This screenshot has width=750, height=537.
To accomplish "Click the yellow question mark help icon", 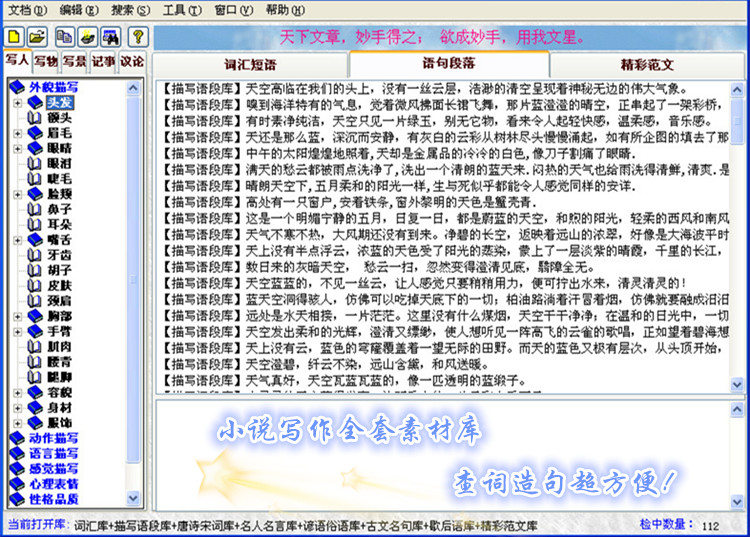I will click(138, 37).
